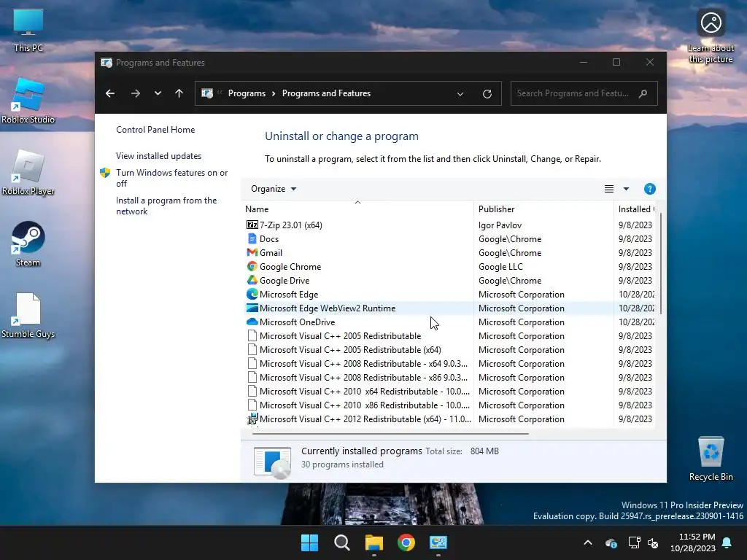
Task: Select the Gmail program icon
Action: click(252, 252)
